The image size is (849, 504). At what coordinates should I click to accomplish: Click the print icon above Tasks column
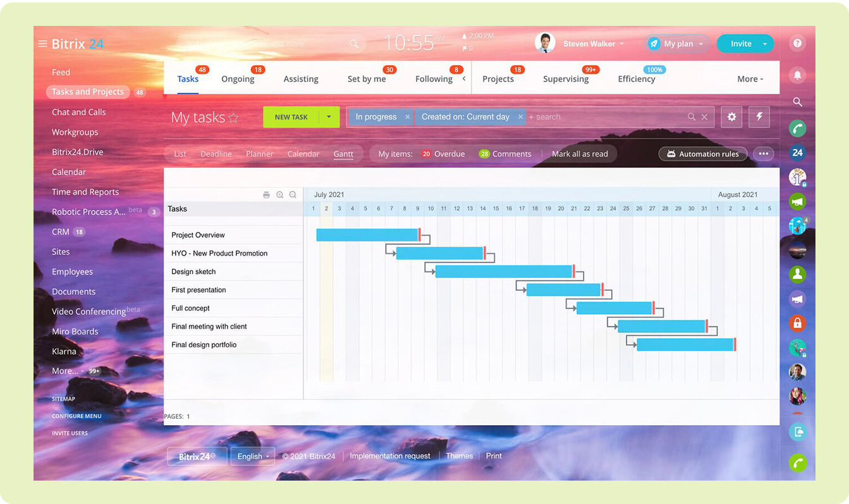pos(266,195)
